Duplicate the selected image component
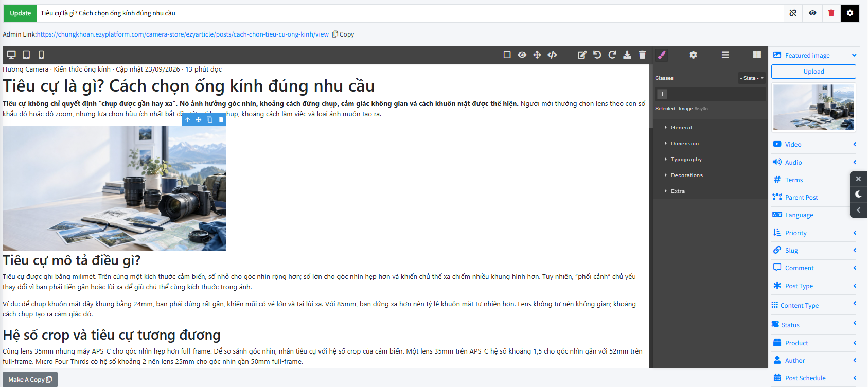Screen dimensions: 868x387 [x=209, y=120]
